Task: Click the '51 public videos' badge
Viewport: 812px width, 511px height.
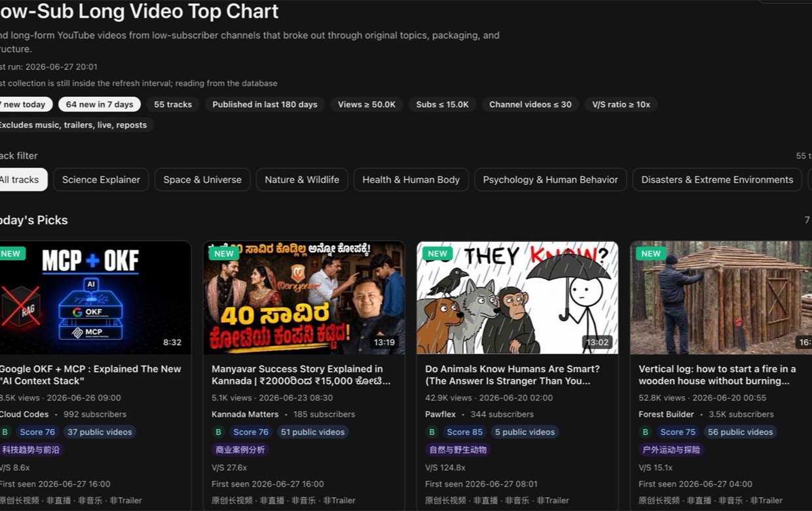Action: pos(312,432)
